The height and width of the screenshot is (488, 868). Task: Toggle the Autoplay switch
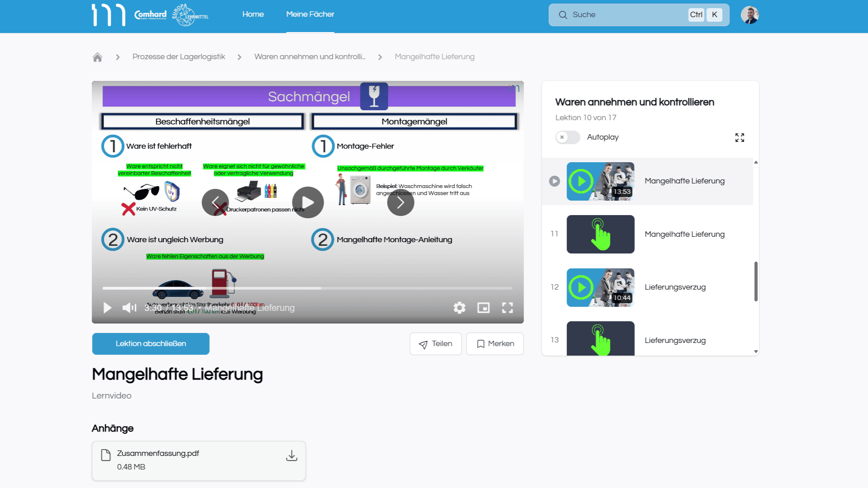[x=567, y=137]
